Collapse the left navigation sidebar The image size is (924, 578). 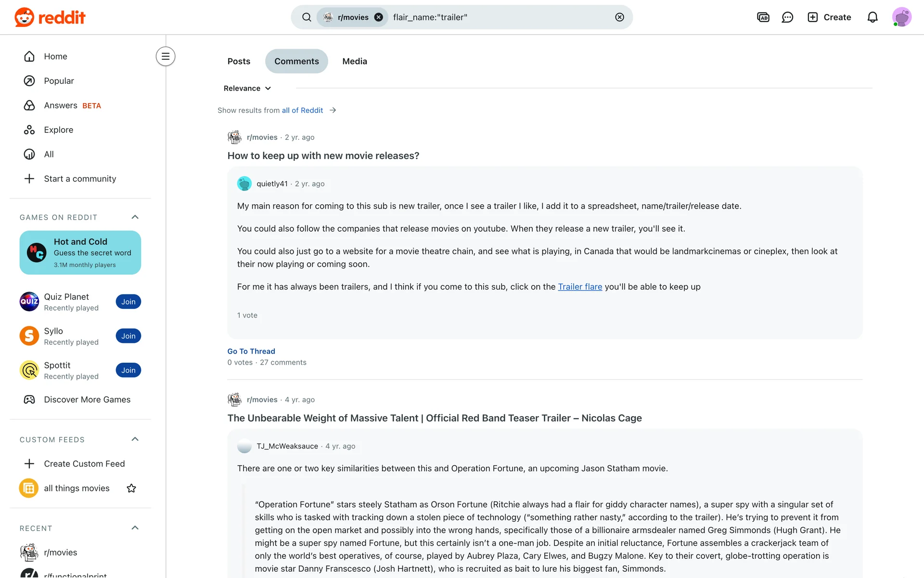click(165, 56)
